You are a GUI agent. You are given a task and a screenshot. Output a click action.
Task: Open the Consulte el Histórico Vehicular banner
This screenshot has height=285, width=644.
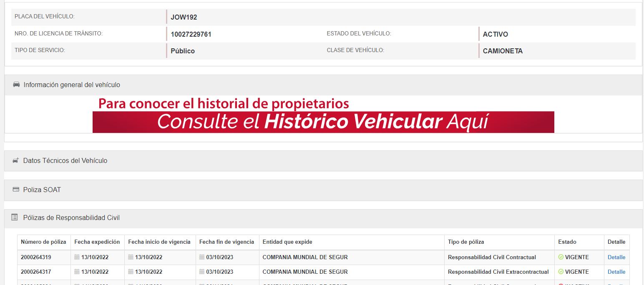pyautogui.click(x=323, y=122)
